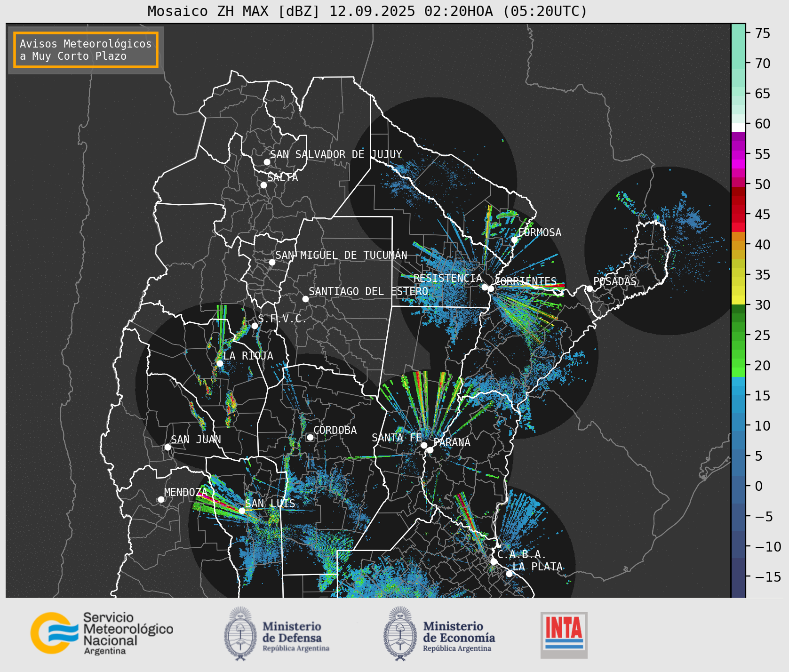Click the MENDOZA city marker dot

tap(161, 499)
